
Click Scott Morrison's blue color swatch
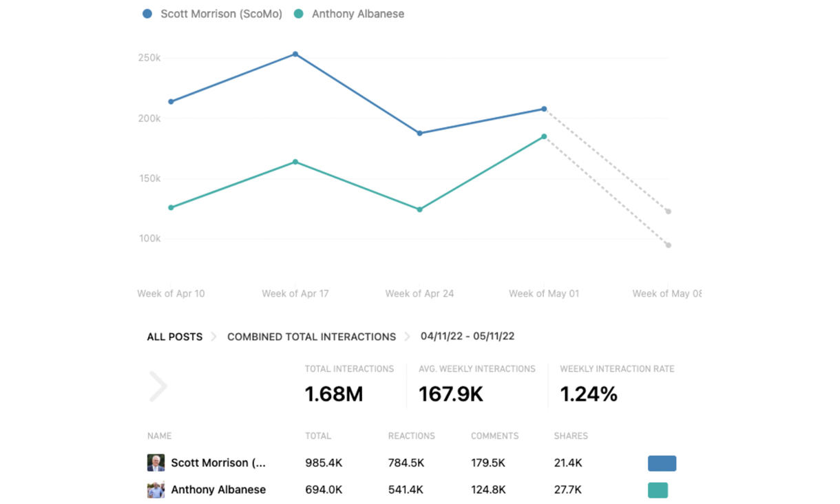click(x=662, y=463)
